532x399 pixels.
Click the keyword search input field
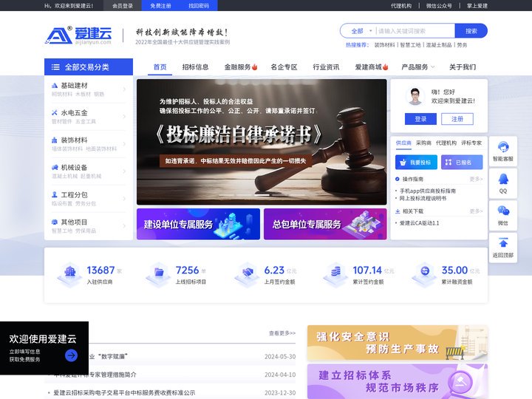(x=415, y=31)
